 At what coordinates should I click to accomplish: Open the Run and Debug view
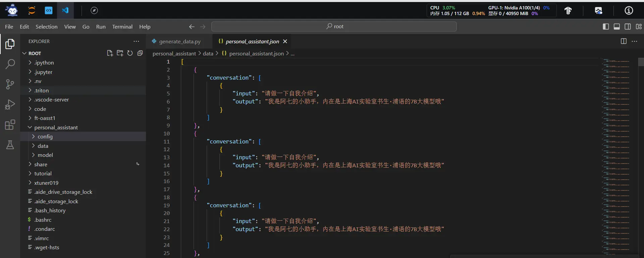pos(10,104)
